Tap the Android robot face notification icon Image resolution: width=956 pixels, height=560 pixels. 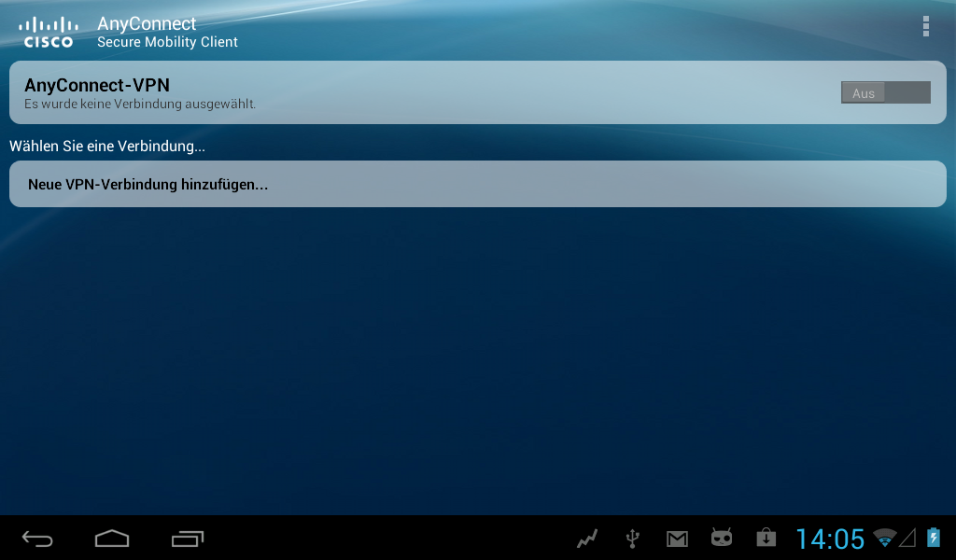[x=722, y=538]
